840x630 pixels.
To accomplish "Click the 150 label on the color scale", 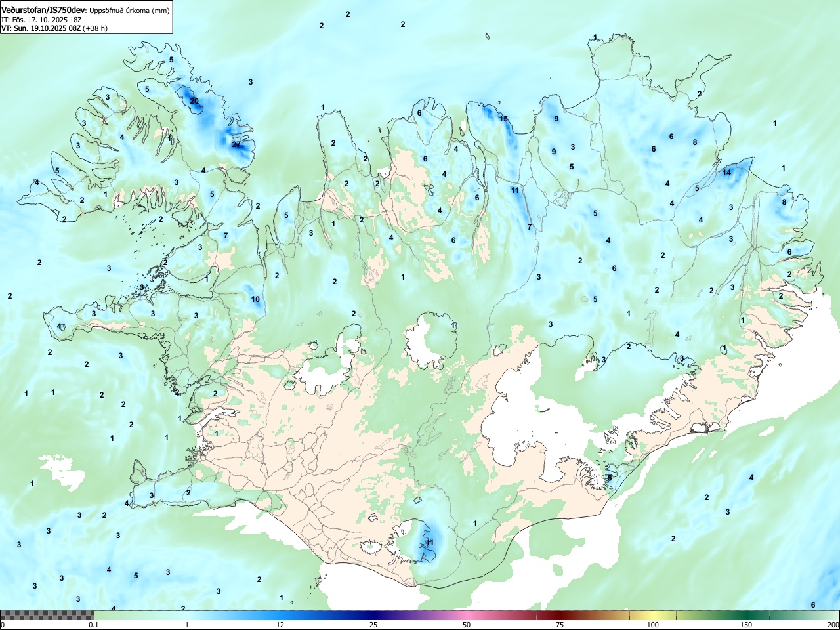I will click(746, 625).
